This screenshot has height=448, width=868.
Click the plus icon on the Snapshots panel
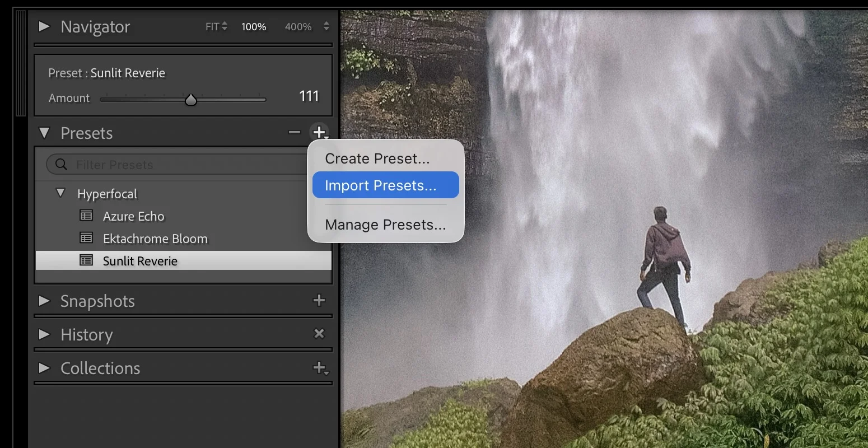[319, 301]
